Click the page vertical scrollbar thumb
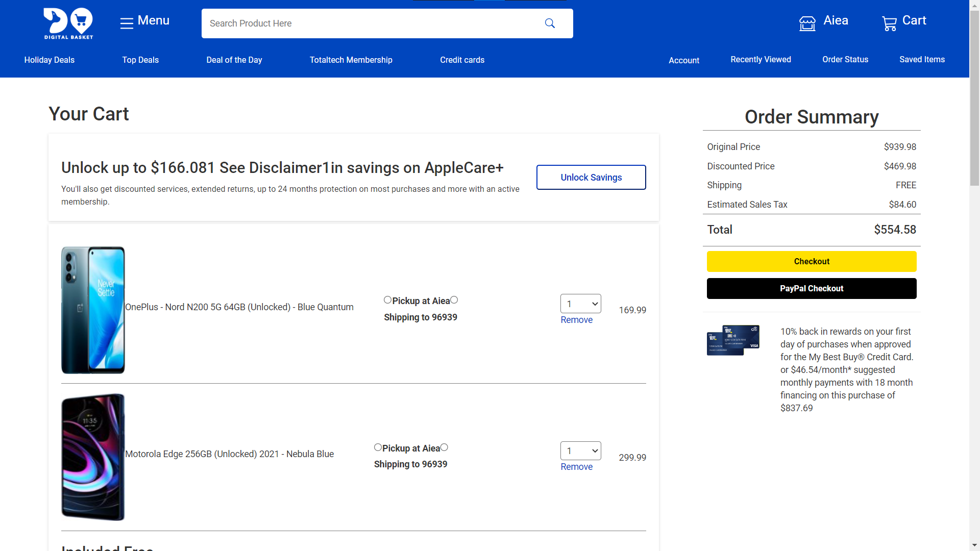 click(974, 97)
